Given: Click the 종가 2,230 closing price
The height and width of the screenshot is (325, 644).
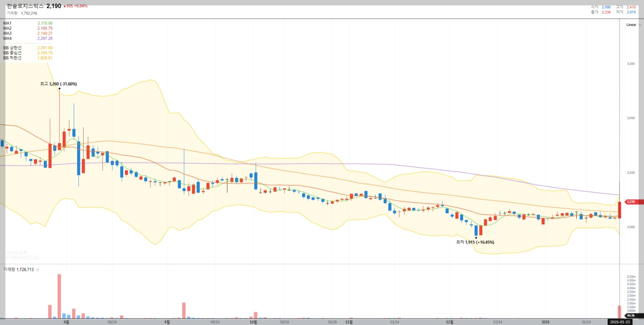Looking at the screenshot, I should (x=601, y=12).
